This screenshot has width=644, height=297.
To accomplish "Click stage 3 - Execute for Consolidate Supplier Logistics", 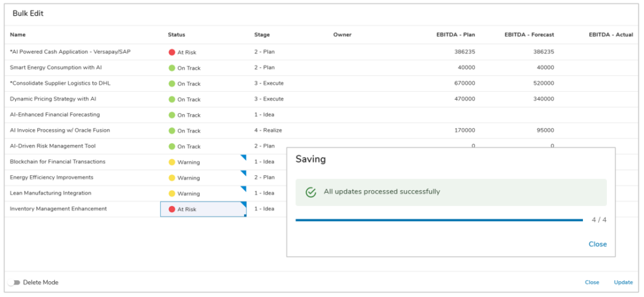I will coord(269,83).
